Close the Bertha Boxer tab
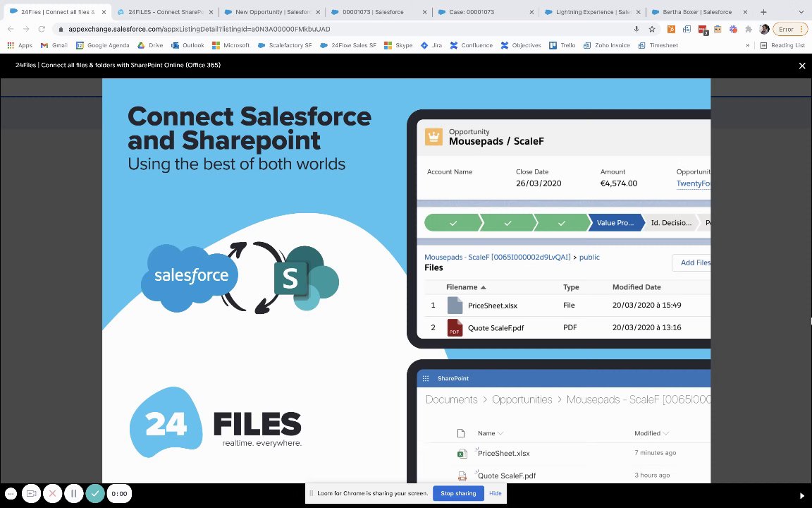 [745, 12]
